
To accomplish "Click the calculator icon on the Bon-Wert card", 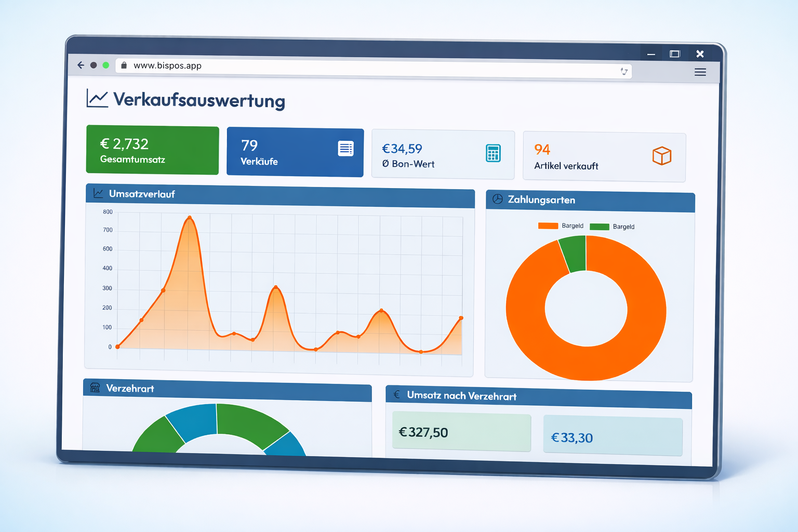I will pyautogui.click(x=493, y=153).
